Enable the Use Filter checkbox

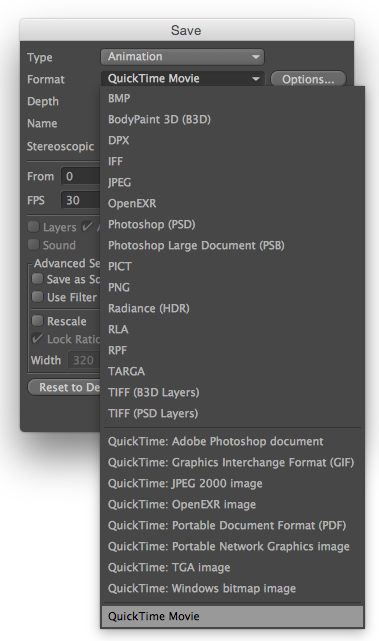tap(37, 297)
